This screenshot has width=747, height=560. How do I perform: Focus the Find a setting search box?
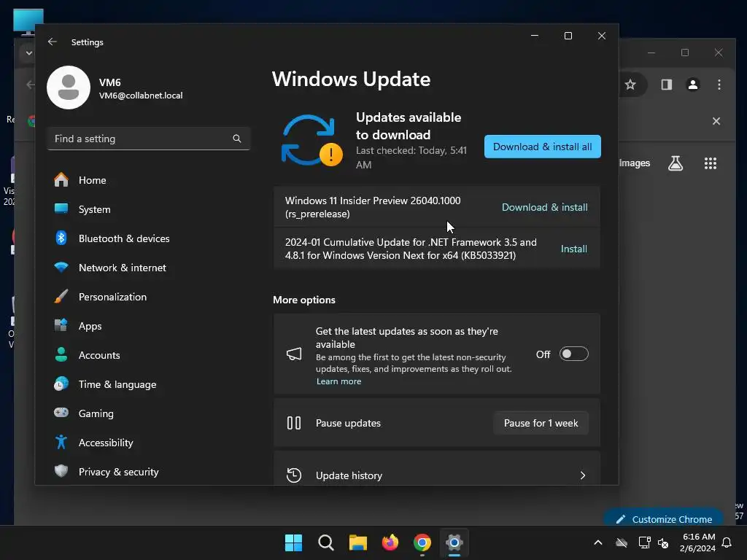click(149, 139)
